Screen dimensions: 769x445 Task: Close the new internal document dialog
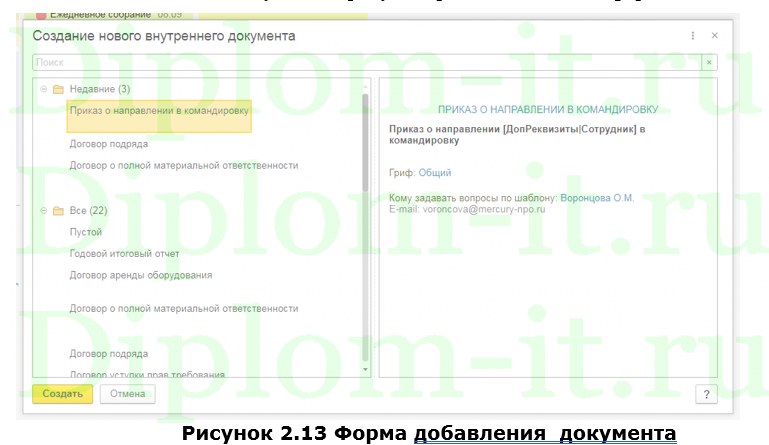[715, 35]
